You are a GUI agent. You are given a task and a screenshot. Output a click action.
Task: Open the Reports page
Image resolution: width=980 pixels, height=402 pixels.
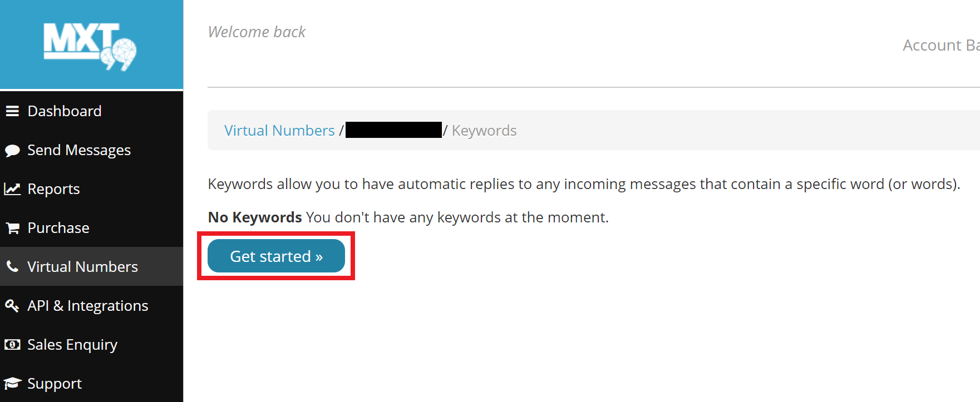[x=53, y=188]
